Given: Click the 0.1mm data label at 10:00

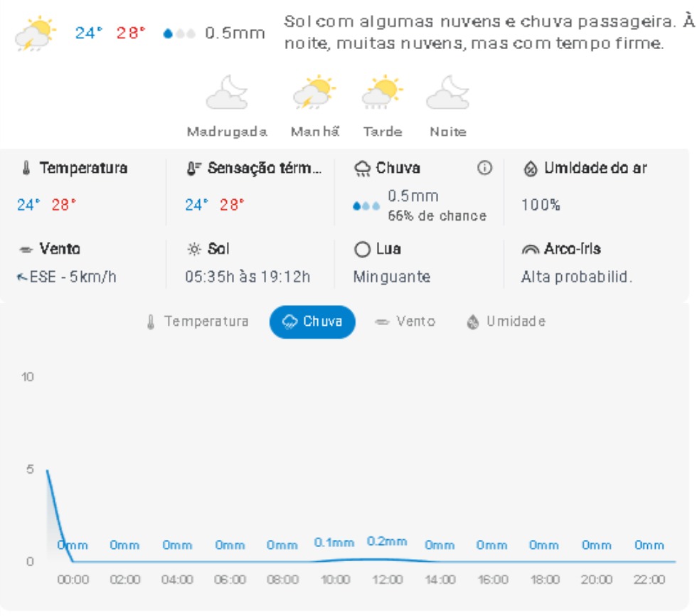Looking at the screenshot, I should click(334, 543).
